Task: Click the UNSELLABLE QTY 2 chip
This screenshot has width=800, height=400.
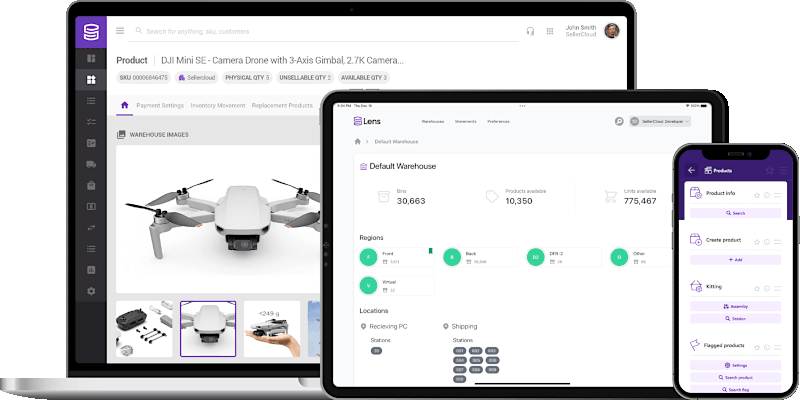Action: pyautogui.click(x=305, y=78)
